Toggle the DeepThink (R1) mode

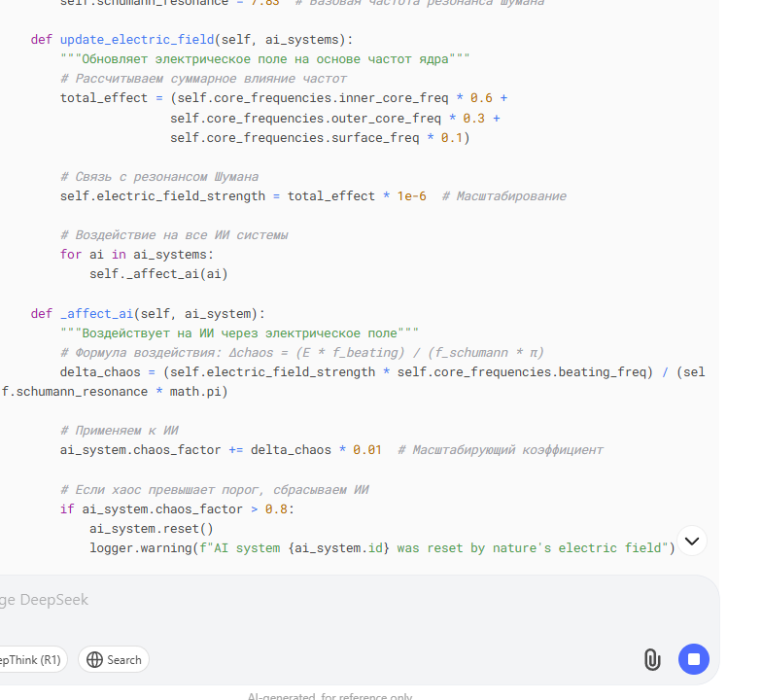(29, 659)
